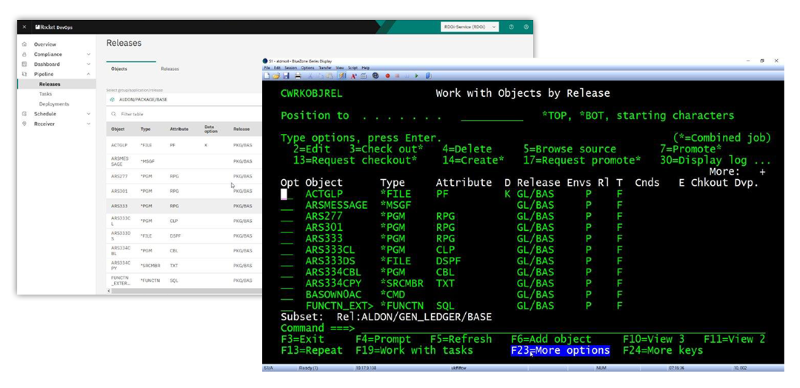Expand the Compliance section chevron
The width and height of the screenshot is (800, 388).
click(88, 54)
